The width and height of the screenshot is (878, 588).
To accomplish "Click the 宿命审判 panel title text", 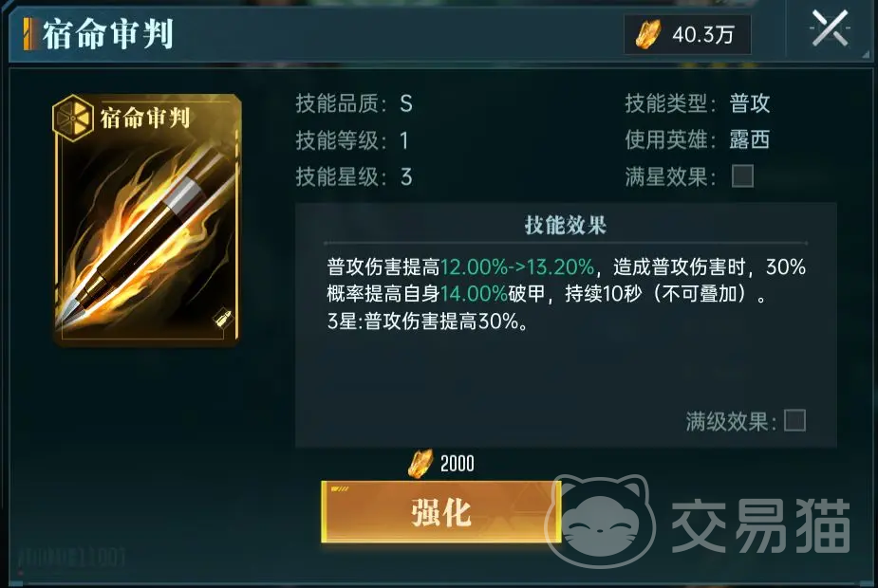I will tap(108, 34).
